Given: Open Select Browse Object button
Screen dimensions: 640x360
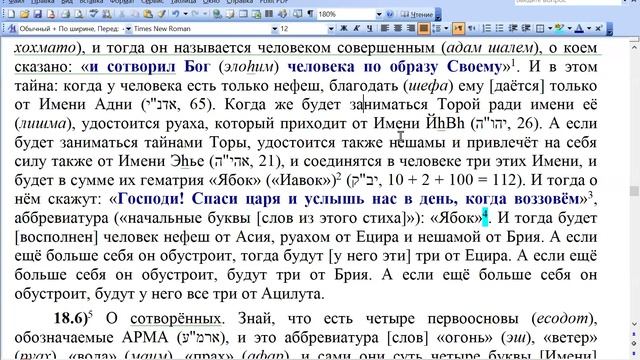Looking at the screenshot, I should coord(634,344).
